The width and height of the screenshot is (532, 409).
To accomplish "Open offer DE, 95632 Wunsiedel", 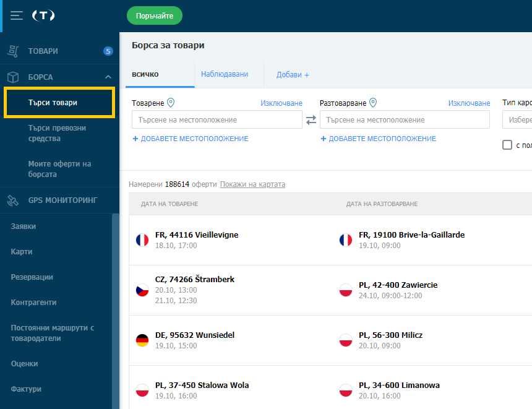I will 195,335.
